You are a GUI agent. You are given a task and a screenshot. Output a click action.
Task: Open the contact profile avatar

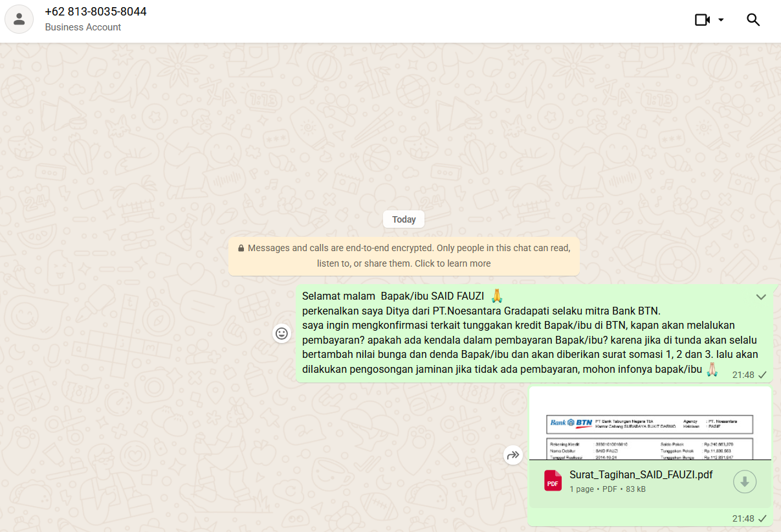tap(19, 19)
